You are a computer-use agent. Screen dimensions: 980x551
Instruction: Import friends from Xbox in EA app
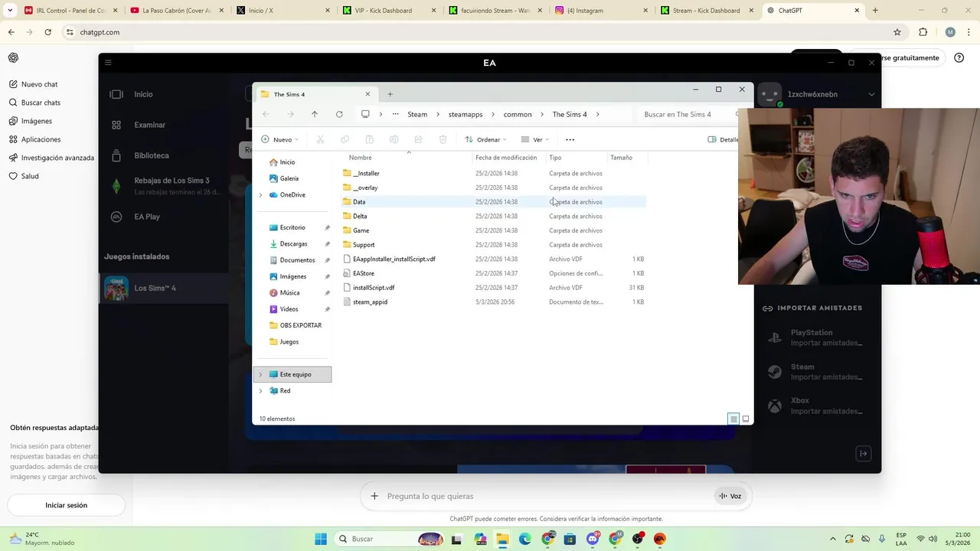(x=816, y=406)
